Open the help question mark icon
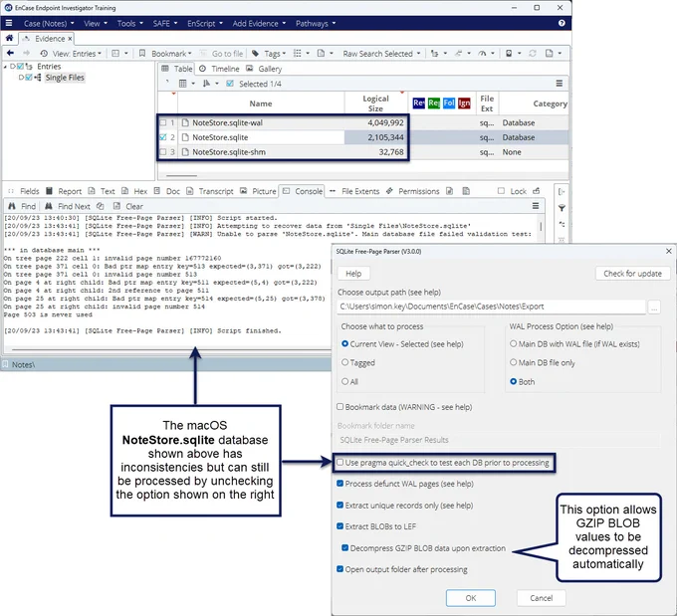Screen dimensions: 677x616 [x=562, y=23]
